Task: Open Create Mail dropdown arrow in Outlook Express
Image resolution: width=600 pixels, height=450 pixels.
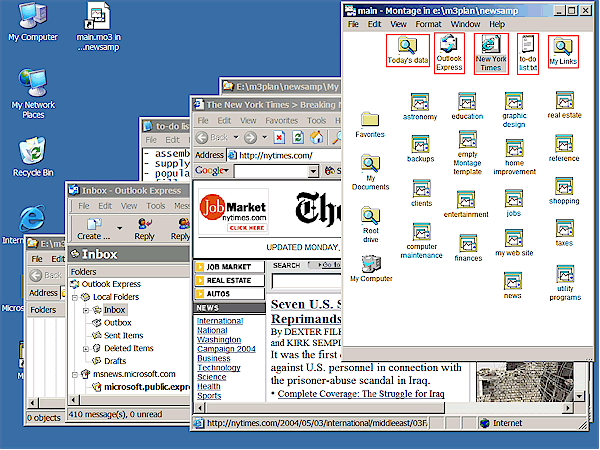Action: point(119,228)
